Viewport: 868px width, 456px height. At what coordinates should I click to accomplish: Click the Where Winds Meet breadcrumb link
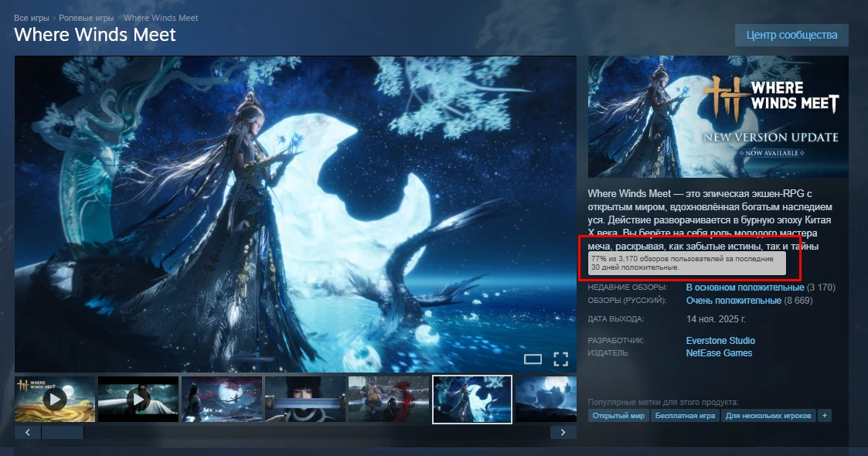161,18
